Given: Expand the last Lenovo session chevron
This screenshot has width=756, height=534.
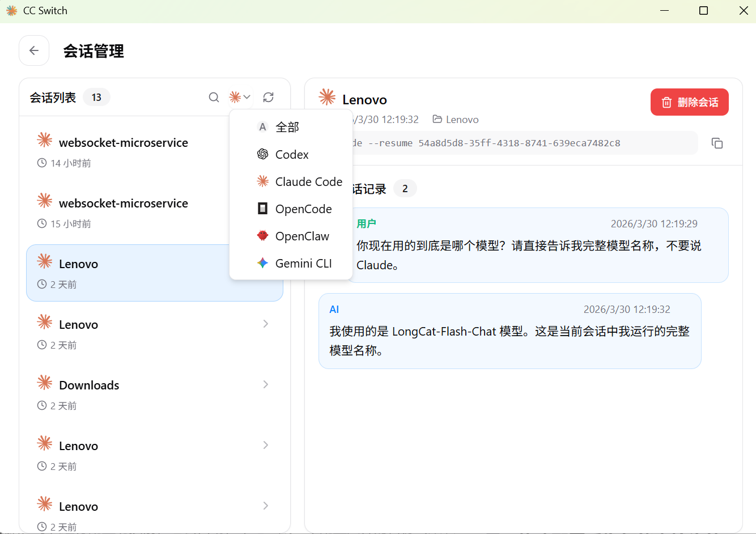Looking at the screenshot, I should 266,506.
